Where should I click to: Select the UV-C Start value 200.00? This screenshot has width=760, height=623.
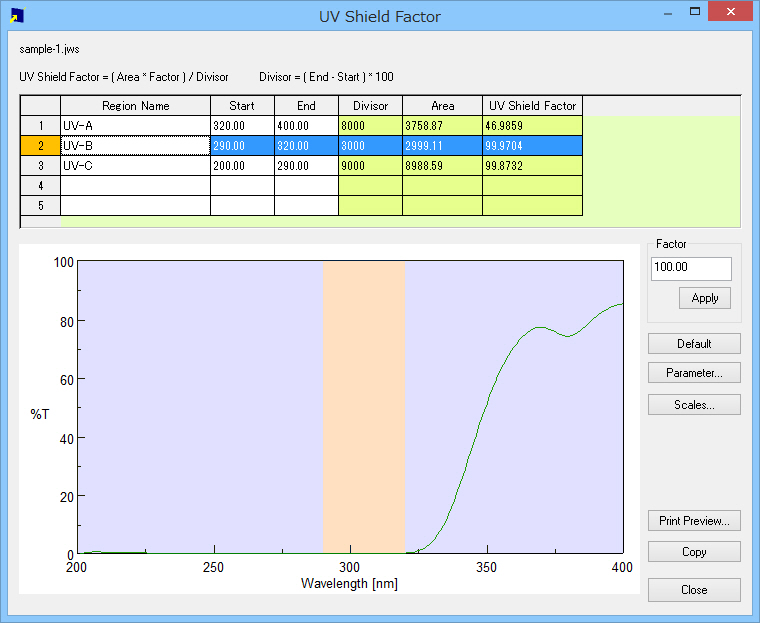coord(242,166)
